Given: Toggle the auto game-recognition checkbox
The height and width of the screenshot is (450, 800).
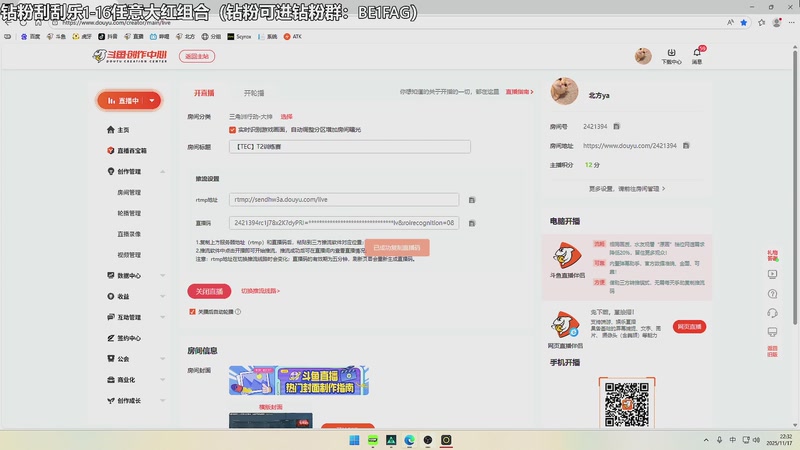Looking at the screenshot, I should [232, 130].
